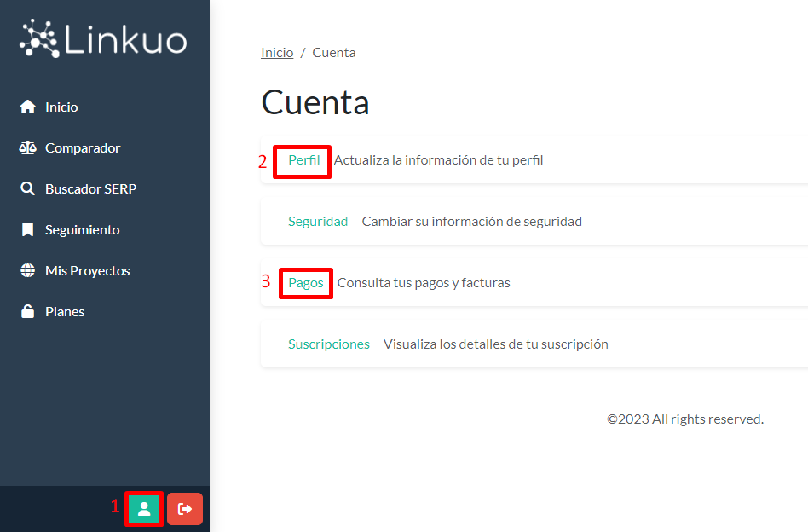
Task: Click the bookmark icon for Seguimiento
Action: (x=27, y=230)
